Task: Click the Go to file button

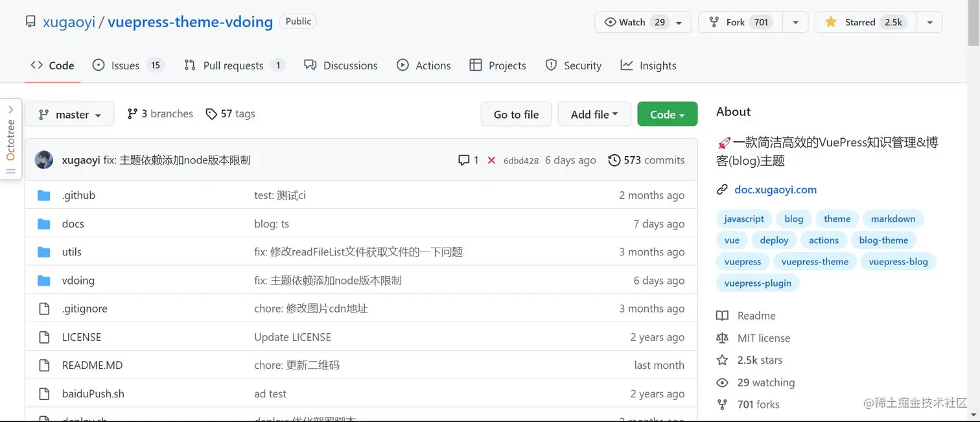Action: tap(516, 114)
